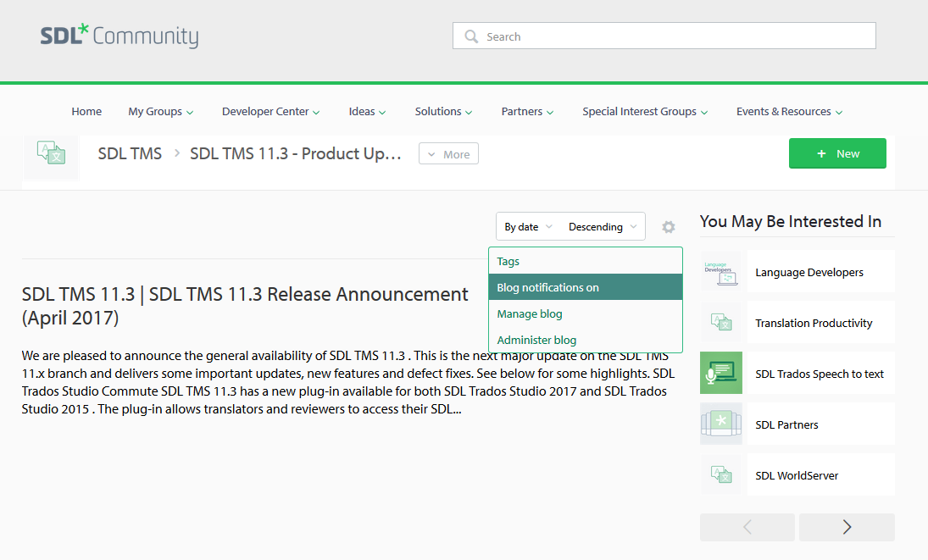Open the Translation Productivity group link

(x=814, y=323)
